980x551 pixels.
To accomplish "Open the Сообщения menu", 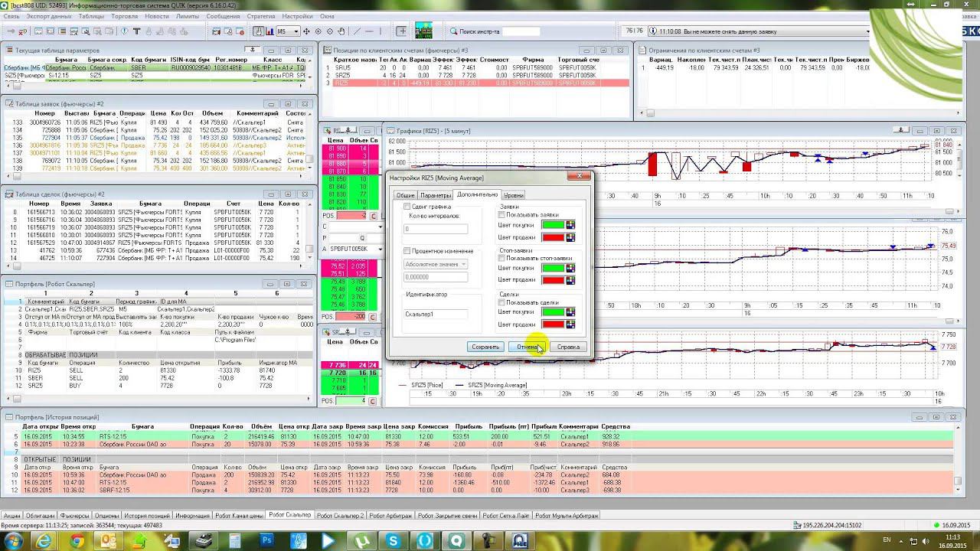I will point(223,15).
